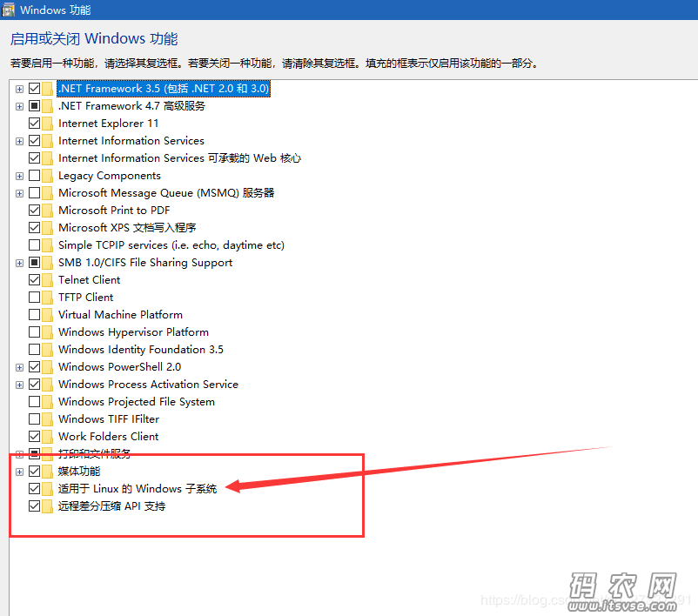Click folder icon beside TFTP Client
Image resolution: width=698 pixels, height=616 pixels.
point(48,298)
